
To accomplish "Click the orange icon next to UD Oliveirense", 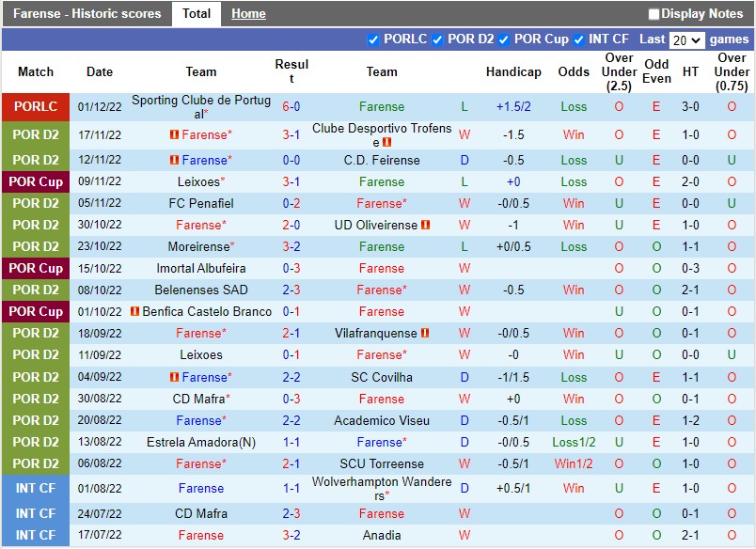I will click(424, 226).
